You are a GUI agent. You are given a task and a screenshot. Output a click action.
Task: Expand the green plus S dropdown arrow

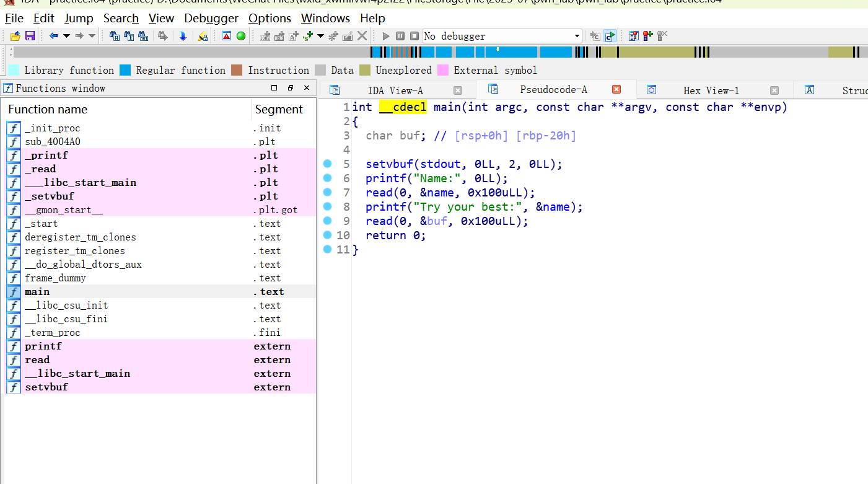(x=320, y=36)
